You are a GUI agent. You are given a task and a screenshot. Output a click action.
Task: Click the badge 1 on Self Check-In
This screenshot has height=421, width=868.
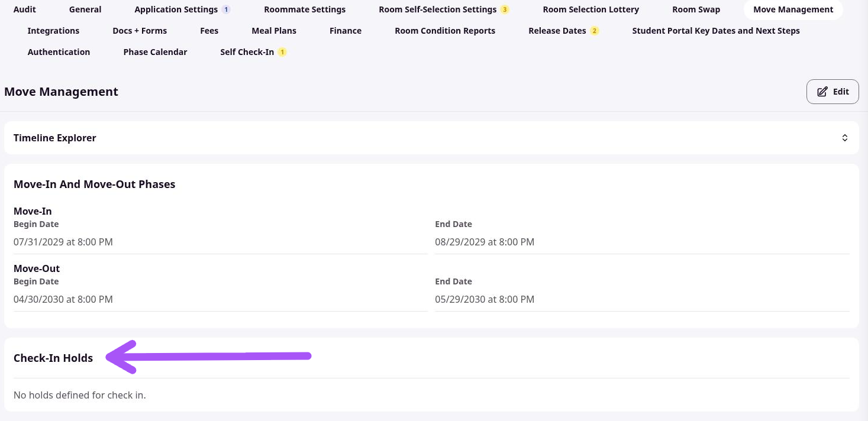[x=282, y=52]
